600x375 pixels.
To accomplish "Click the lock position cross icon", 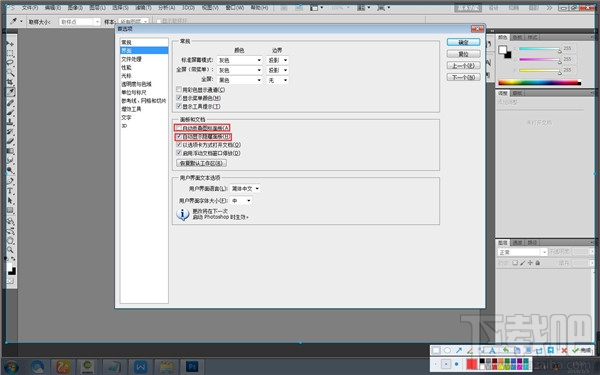I will tap(530, 263).
